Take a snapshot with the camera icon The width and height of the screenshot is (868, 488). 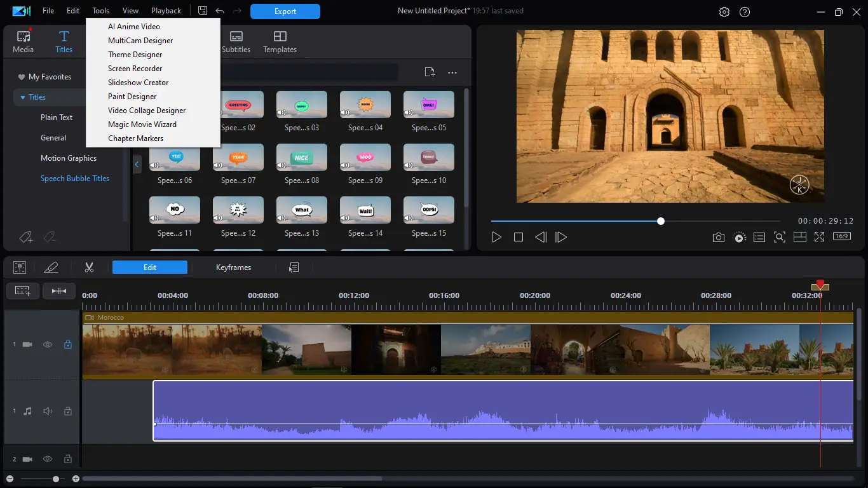(718, 237)
